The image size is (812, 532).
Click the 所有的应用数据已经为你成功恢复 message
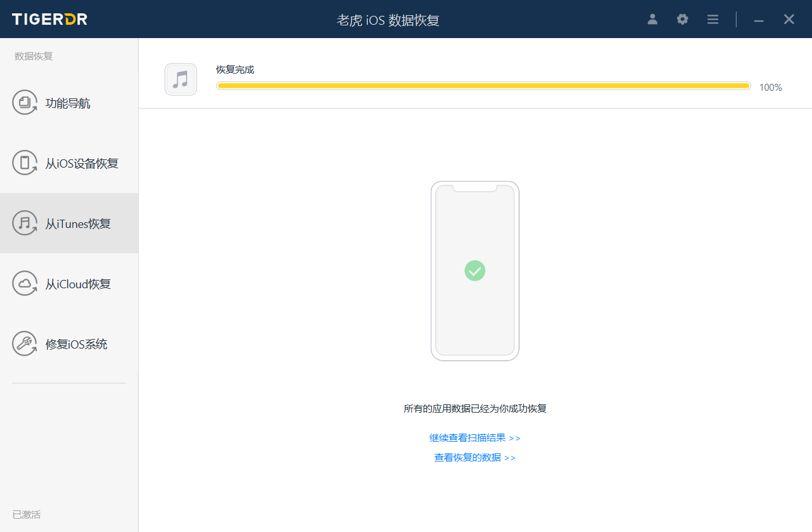475,409
